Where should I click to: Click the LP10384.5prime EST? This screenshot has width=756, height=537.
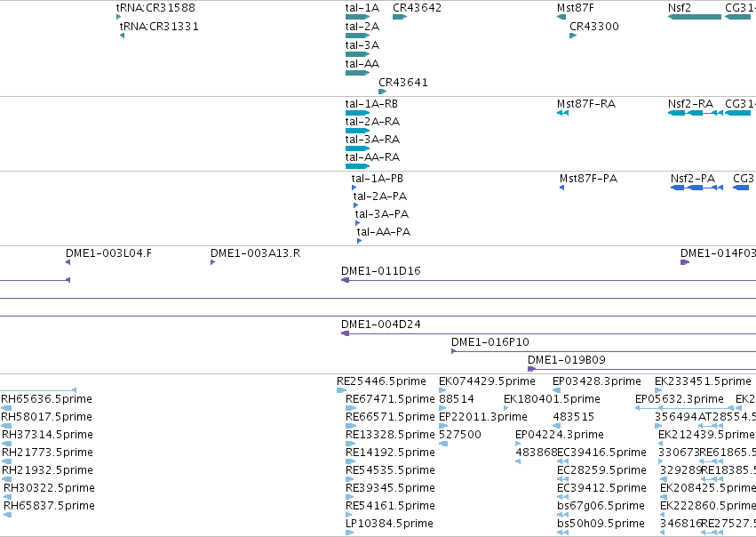pyautogui.click(x=349, y=533)
